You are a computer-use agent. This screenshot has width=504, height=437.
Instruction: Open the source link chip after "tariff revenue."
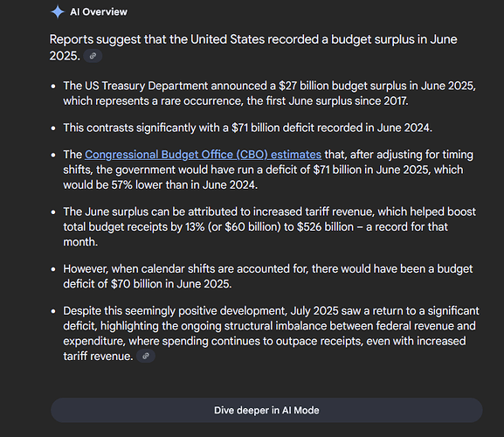tap(146, 356)
